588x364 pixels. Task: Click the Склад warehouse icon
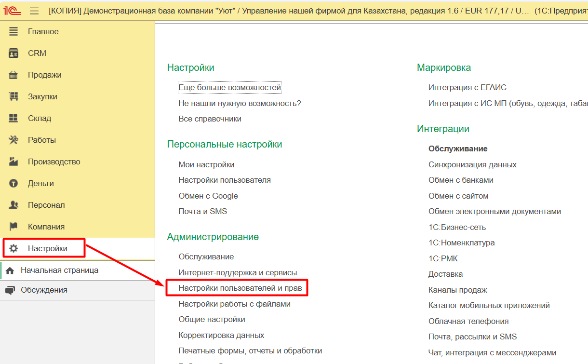click(x=13, y=119)
